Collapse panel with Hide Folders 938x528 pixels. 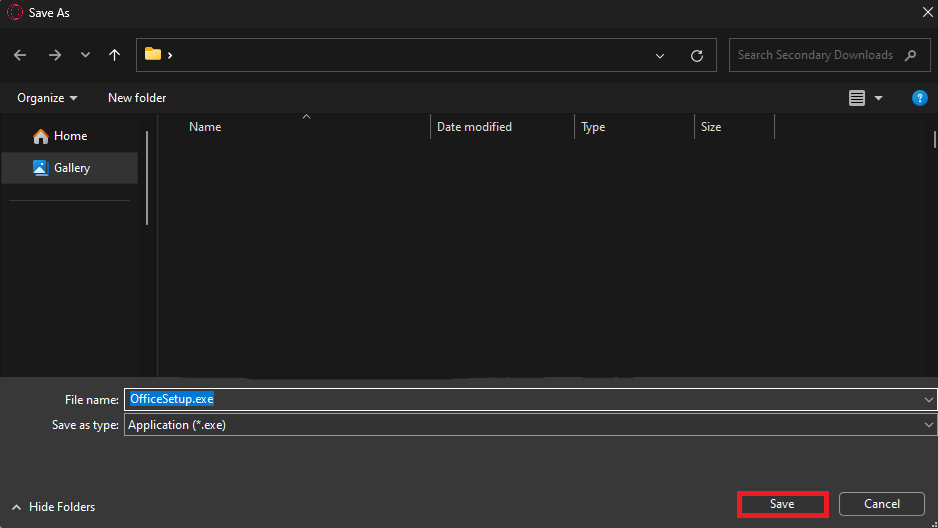point(53,507)
